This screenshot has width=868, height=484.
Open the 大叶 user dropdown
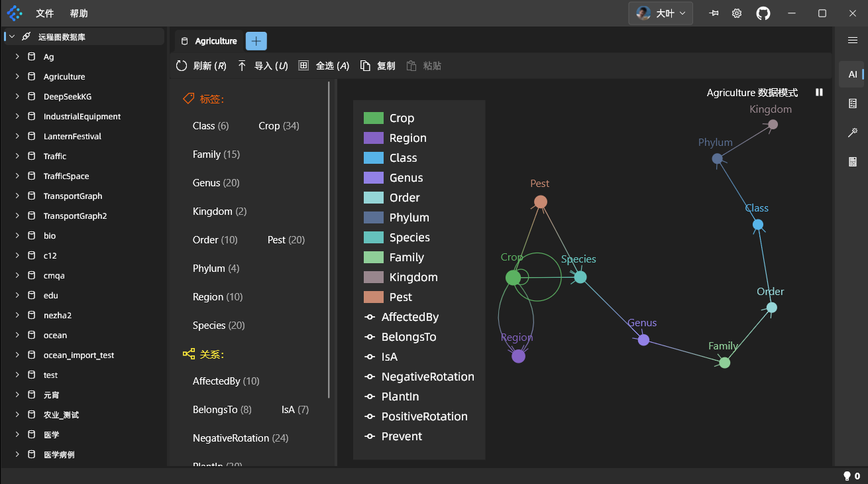click(x=661, y=13)
